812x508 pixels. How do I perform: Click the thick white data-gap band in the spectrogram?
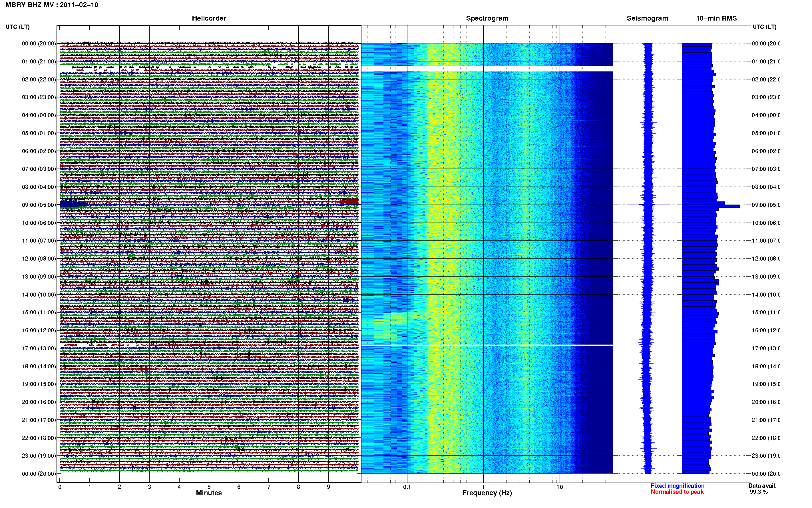pyautogui.click(x=487, y=69)
